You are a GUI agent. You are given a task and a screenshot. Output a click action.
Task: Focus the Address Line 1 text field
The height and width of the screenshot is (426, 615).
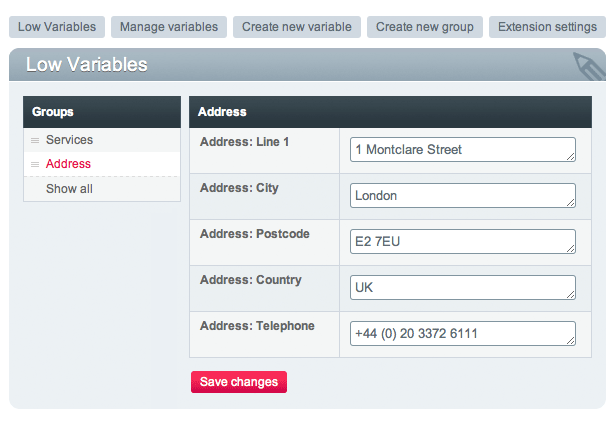click(460, 150)
